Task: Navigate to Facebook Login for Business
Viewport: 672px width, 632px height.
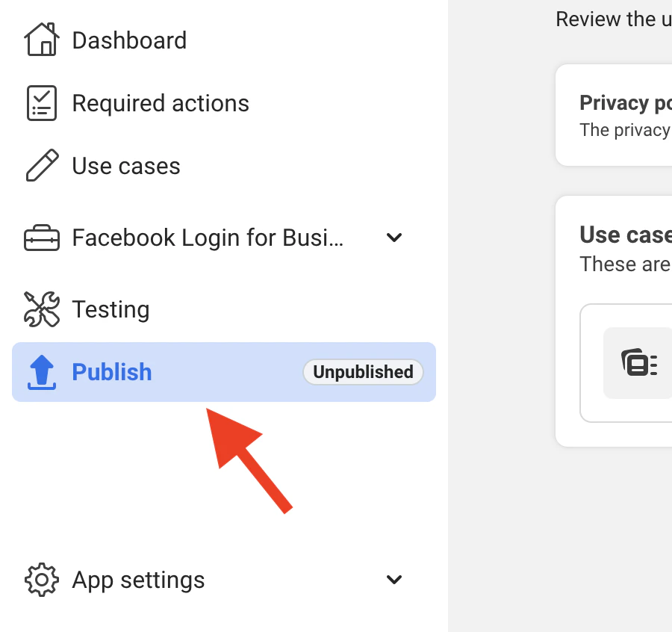Action: point(207,237)
